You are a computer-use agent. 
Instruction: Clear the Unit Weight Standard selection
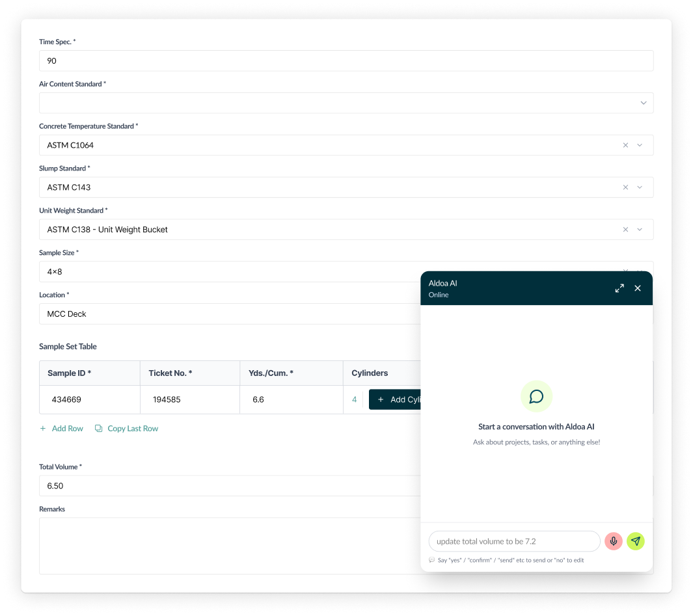(x=625, y=229)
